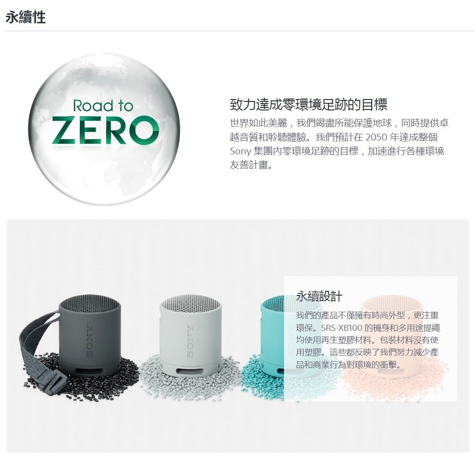Click the gray strap on the black speaker
Screen dimensions: 476x476
[40, 349]
